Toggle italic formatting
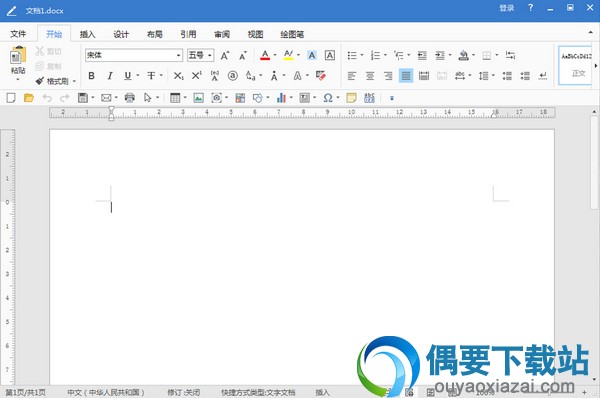The height and width of the screenshot is (398, 600). [110, 76]
